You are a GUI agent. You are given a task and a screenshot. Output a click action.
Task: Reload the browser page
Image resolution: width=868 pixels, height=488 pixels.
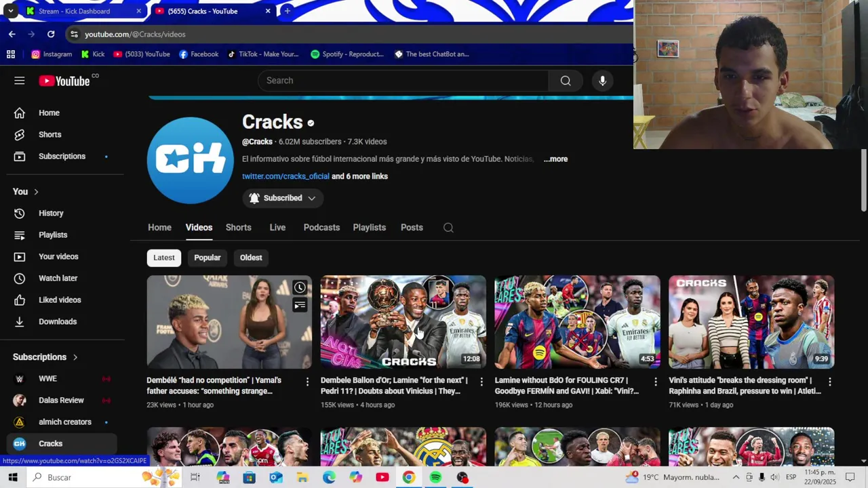pyautogui.click(x=51, y=34)
